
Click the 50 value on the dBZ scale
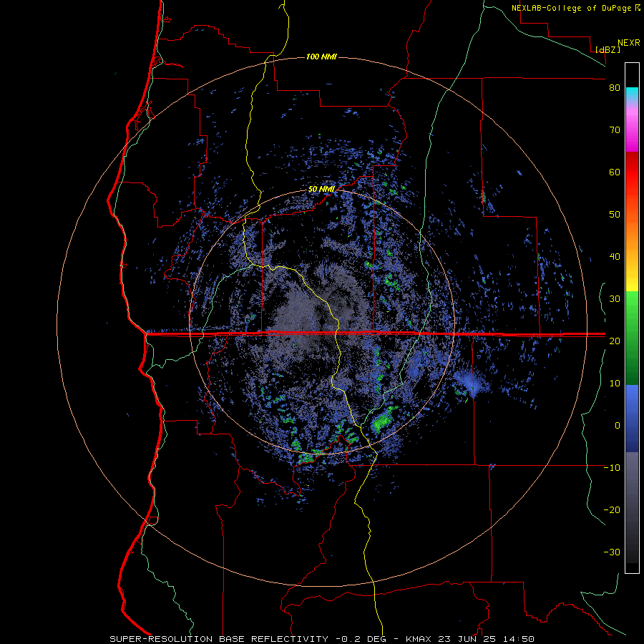[615, 215]
